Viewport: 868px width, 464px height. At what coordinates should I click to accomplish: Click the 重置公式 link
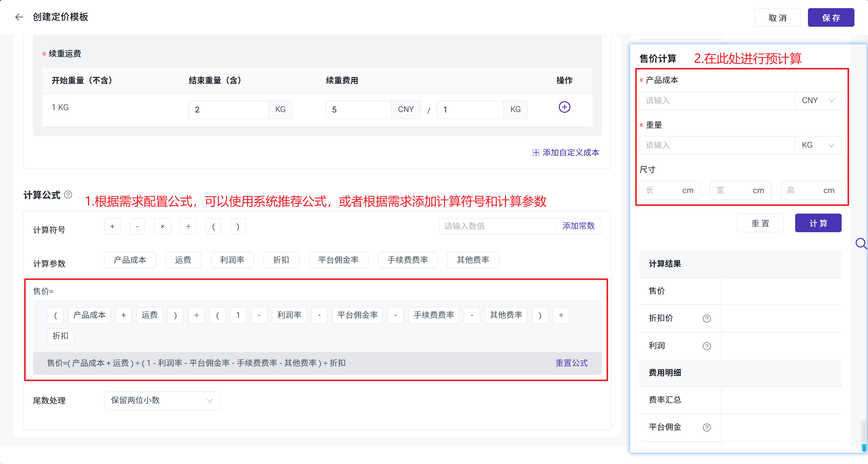[x=571, y=363]
